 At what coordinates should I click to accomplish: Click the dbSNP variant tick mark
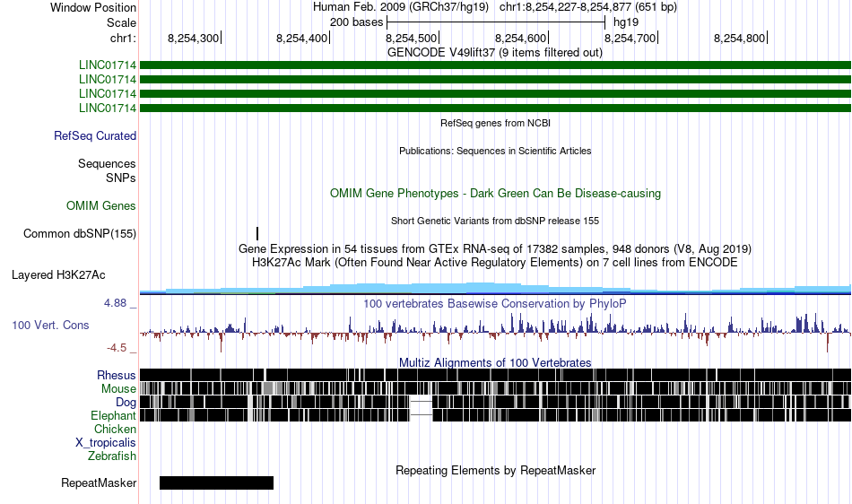coord(257,233)
